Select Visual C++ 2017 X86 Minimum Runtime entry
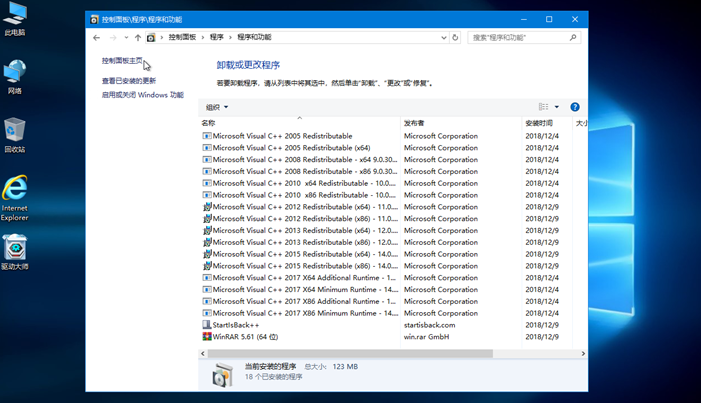The width and height of the screenshot is (701, 403). 305,314
